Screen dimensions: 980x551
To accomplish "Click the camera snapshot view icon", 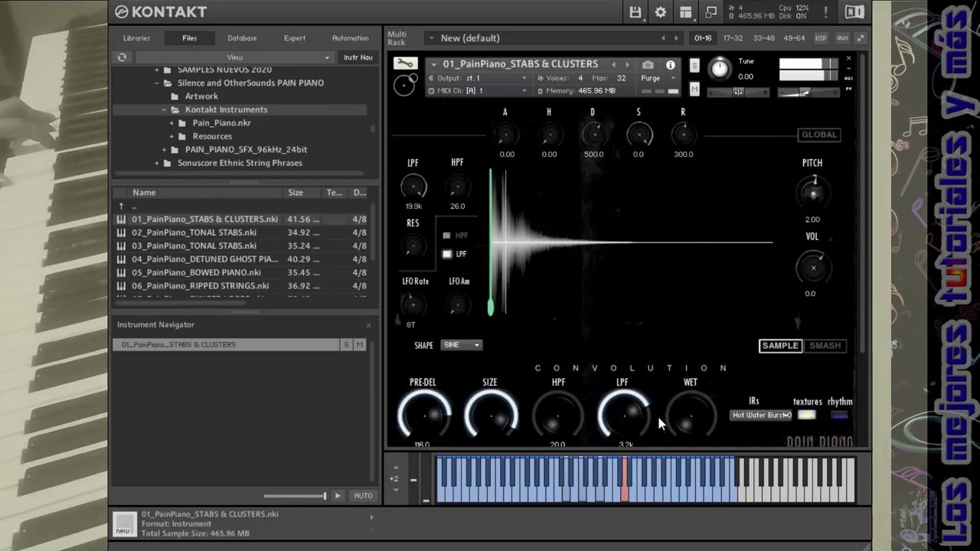I will [x=648, y=65].
